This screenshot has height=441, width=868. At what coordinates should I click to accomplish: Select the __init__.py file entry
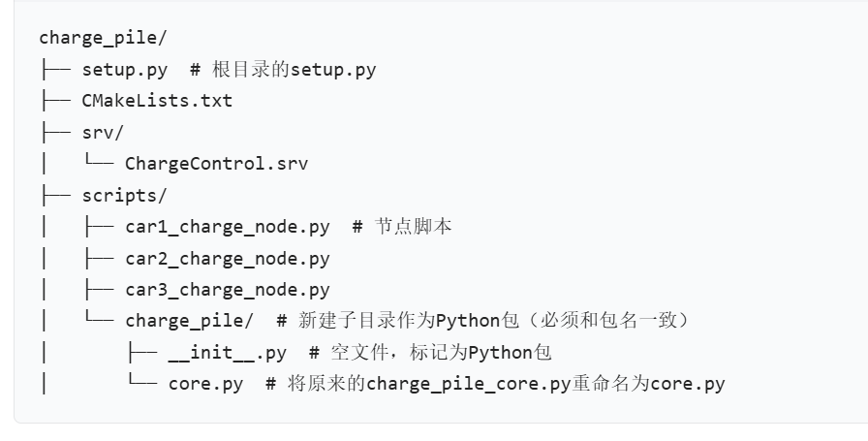pos(227,353)
